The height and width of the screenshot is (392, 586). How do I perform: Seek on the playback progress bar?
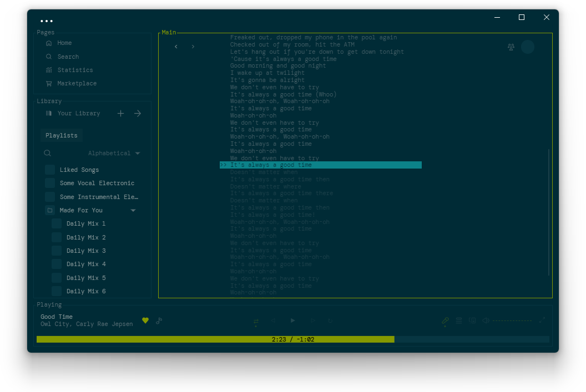[293, 339]
